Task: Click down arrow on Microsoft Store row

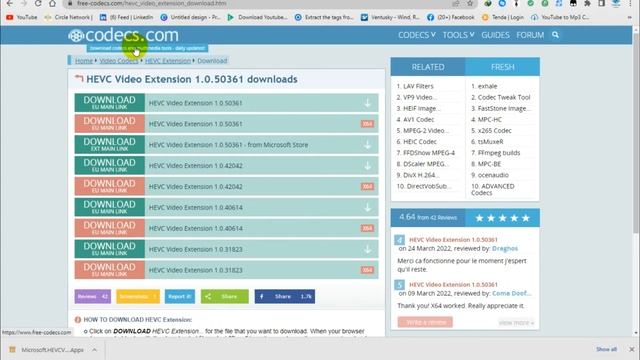Action: coord(367,144)
